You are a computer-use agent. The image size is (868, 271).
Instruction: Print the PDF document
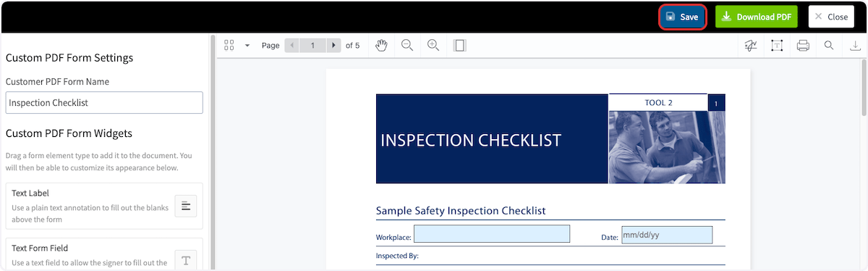coord(803,46)
